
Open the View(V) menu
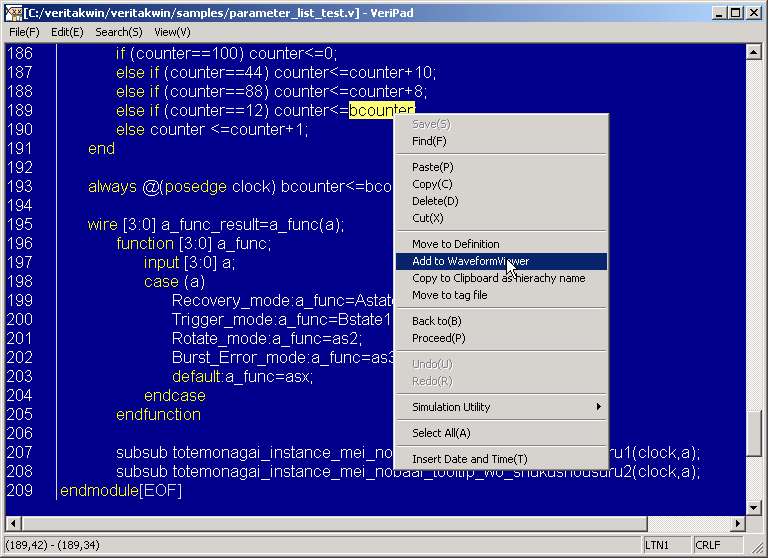(172, 32)
